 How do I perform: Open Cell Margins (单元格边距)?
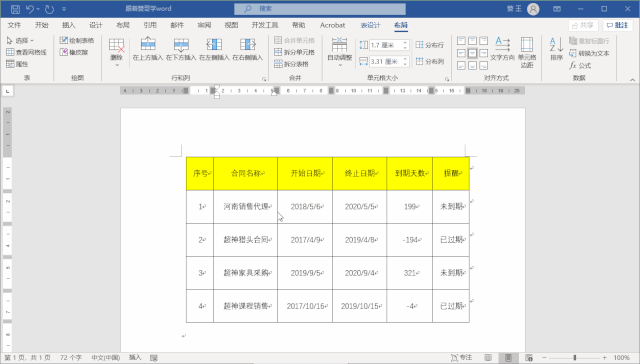[x=527, y=52]
